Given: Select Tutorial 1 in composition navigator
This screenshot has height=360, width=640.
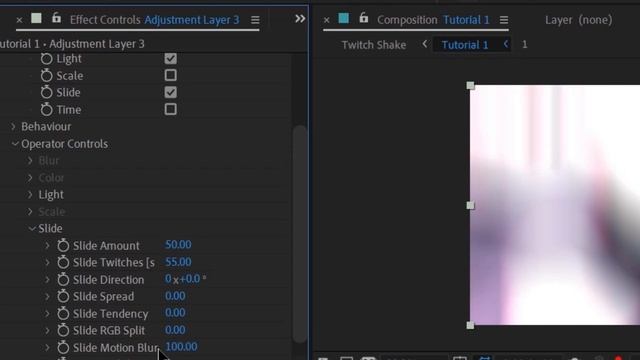Looking at the screenshot, I should click(465, 45).
